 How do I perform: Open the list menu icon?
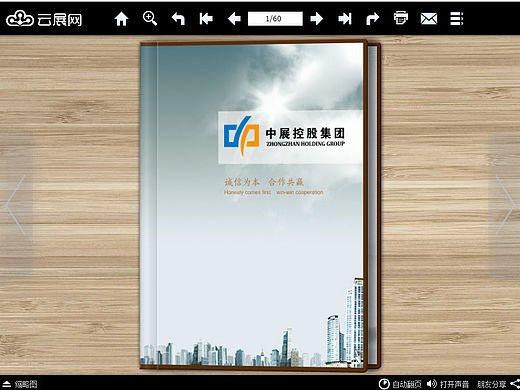[x=457, y=19]
